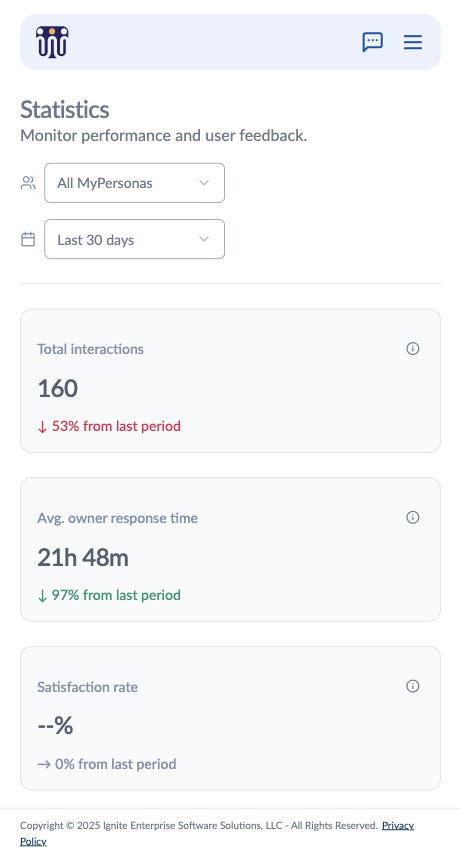Select the Satisfaction rate card

(x=230, y=718)
